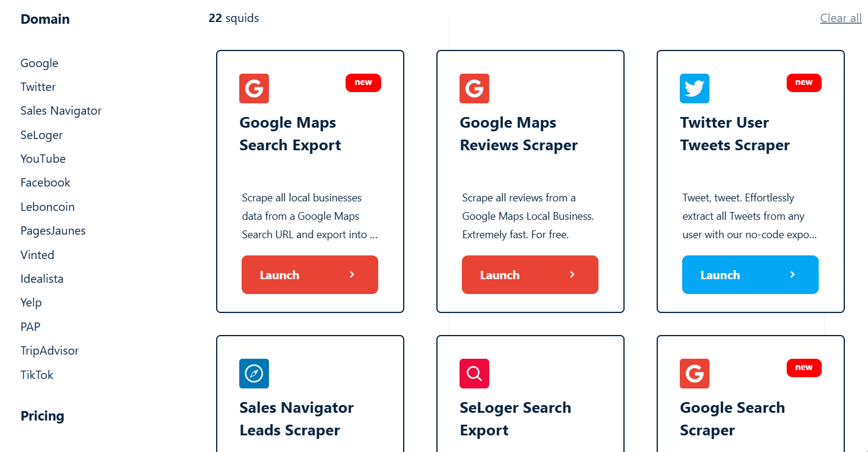This screenshot has width=868, height=452.
Task: Click the G icon on Google Search Scraper
Action: (x=694, y=373)
